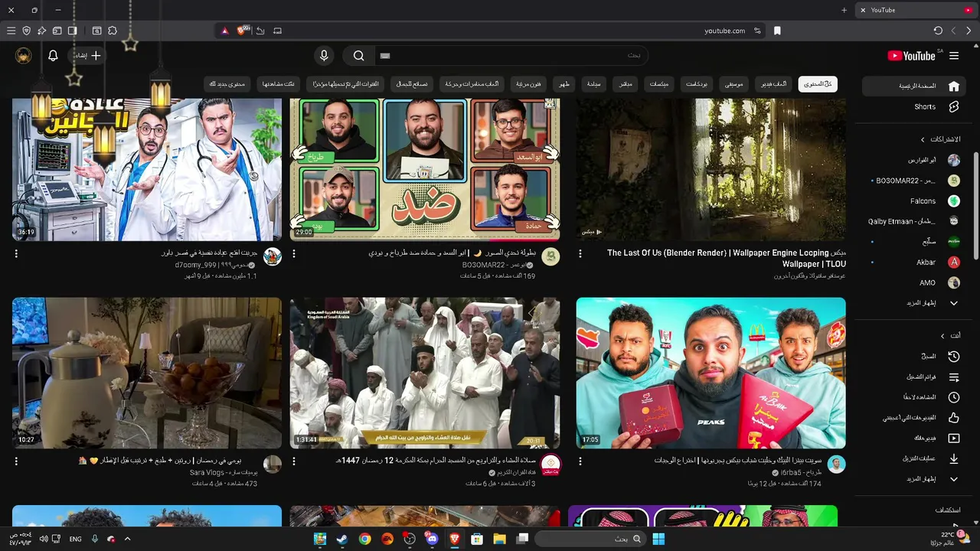Open the browser Extensions puzzle icon

pos(113,31)
